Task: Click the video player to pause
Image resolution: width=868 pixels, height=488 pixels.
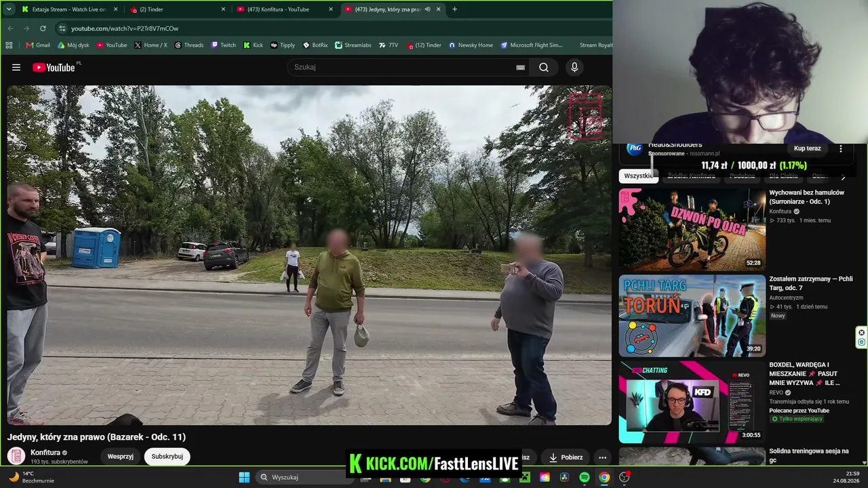Action: pyautogui.click(x=309, y=256)
